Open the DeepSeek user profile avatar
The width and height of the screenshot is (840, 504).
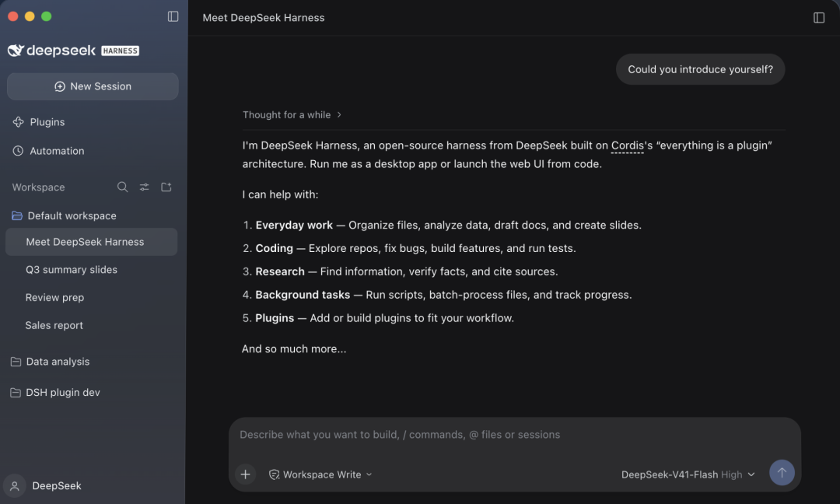pos(15,486)
